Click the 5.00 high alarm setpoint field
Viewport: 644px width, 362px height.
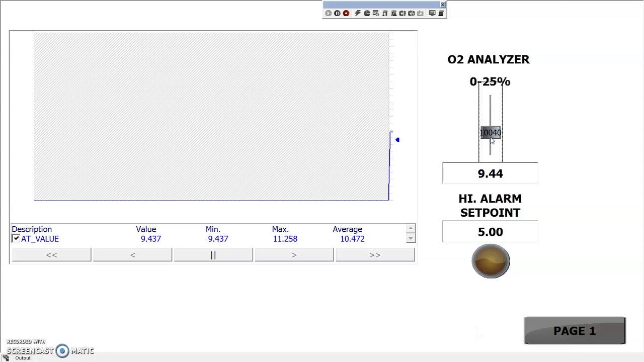tap(490, 232)
